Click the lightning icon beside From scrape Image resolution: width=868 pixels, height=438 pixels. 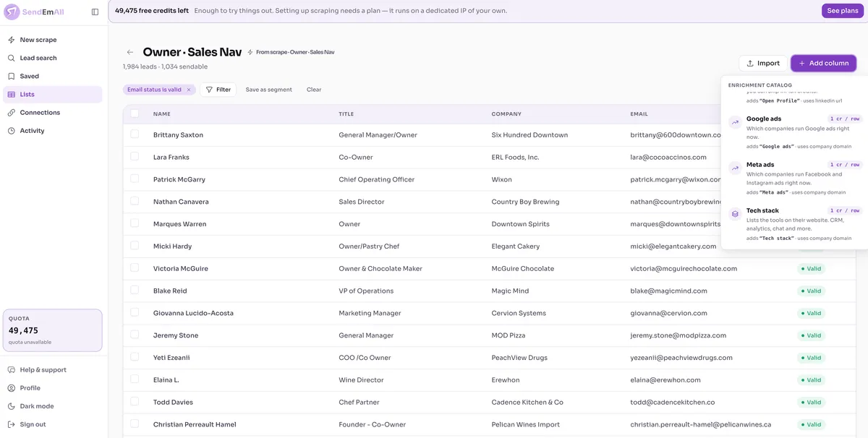(x=250, y=52)
